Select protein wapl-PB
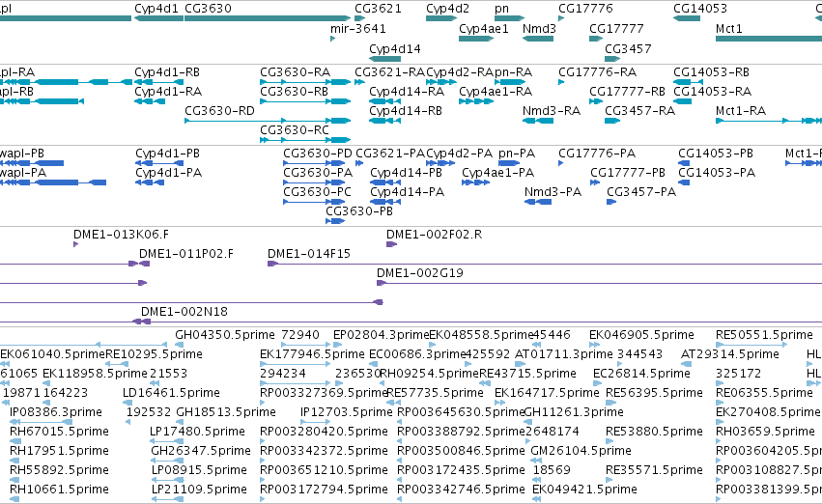The width and height of the screenshot is (822, 504). (x=22, y=154)
